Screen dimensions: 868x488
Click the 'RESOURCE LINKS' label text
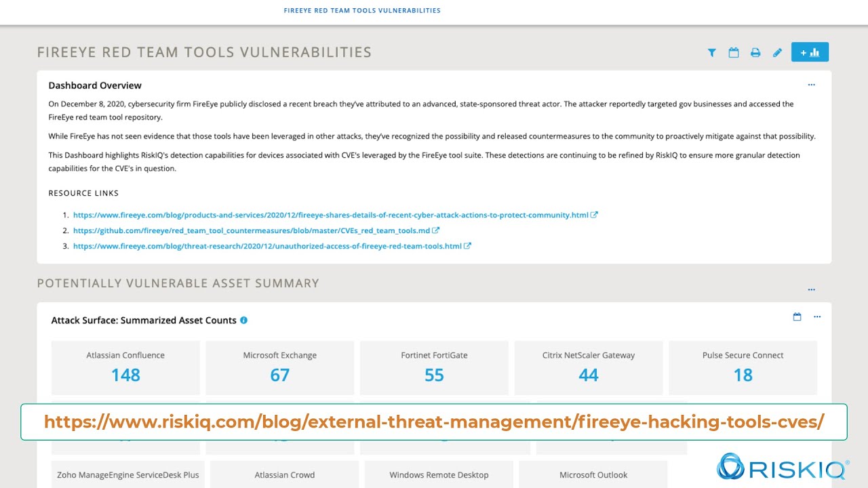pyautogui.click(x=83, y=193)
